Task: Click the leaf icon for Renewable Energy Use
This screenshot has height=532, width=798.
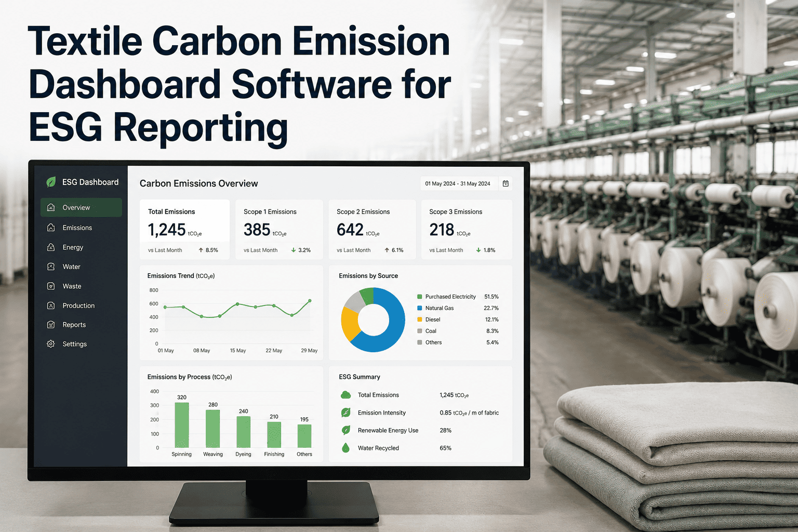Action: click(345, 430)
